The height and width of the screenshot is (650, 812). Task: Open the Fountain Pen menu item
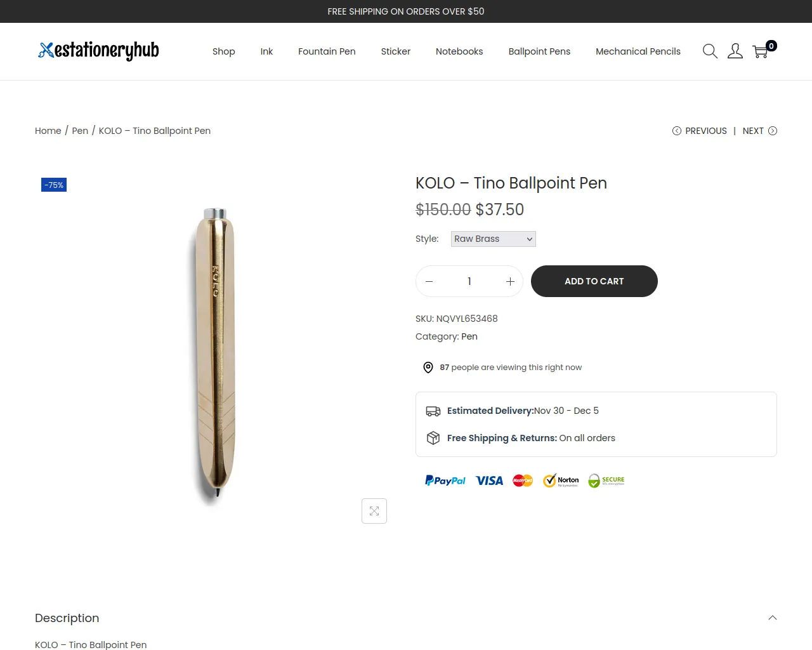point(327,51)
